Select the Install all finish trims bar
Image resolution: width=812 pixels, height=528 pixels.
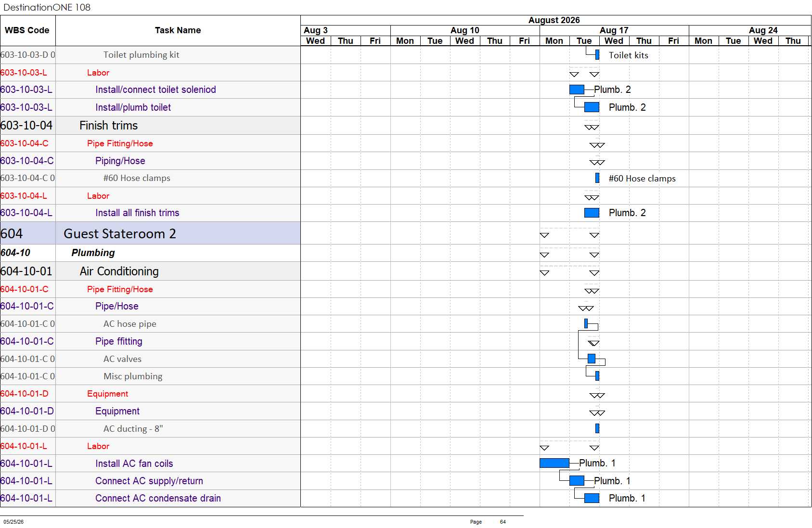click(x=592, y=213)
